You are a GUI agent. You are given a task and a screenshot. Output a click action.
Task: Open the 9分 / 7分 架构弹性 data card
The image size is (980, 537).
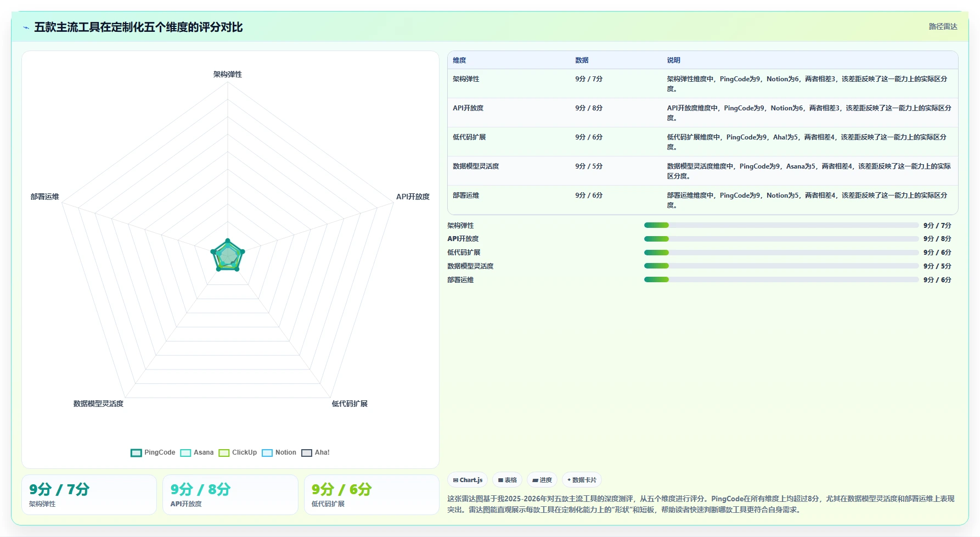pos(89,495)
